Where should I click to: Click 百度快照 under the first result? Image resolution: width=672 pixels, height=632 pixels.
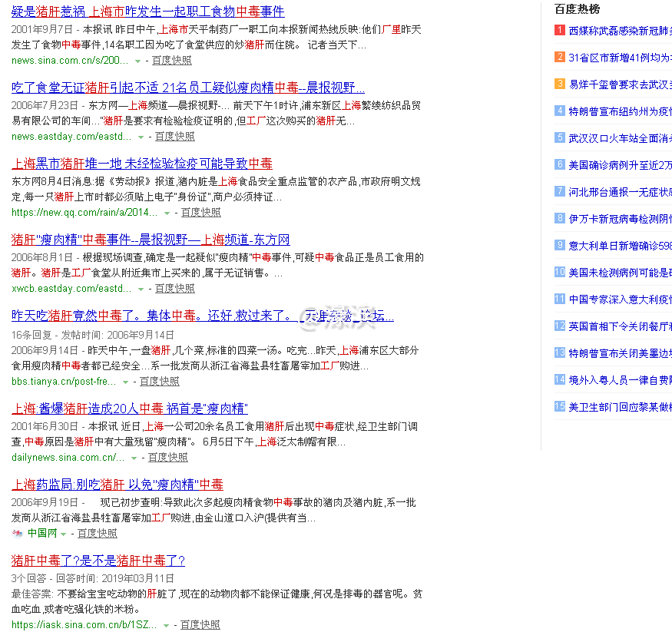coord(171,60)
